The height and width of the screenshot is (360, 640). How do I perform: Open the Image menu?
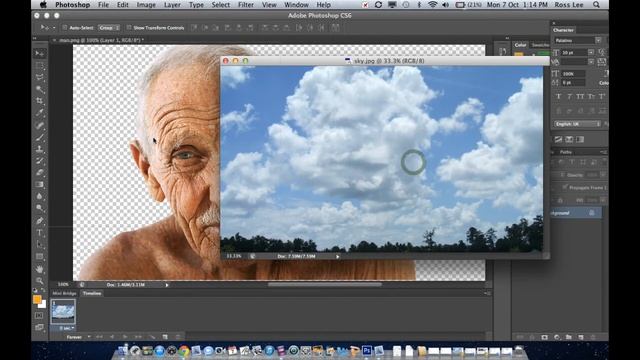pos(146,5)
